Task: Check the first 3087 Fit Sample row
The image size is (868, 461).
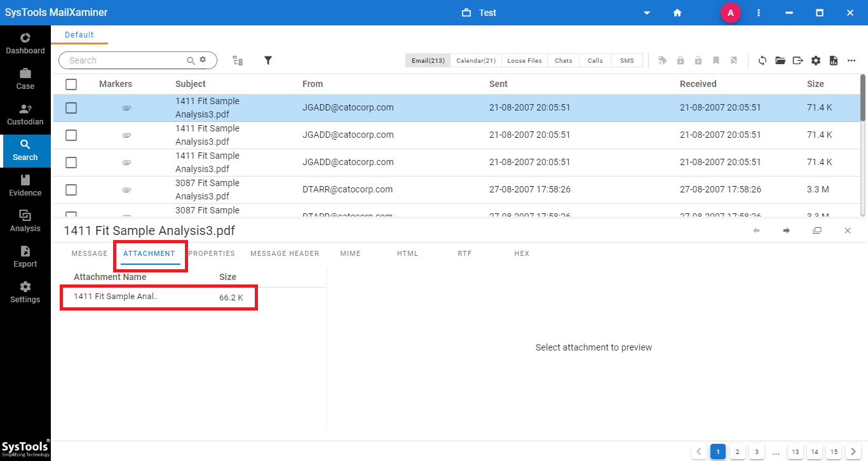Action: [71, 190]
